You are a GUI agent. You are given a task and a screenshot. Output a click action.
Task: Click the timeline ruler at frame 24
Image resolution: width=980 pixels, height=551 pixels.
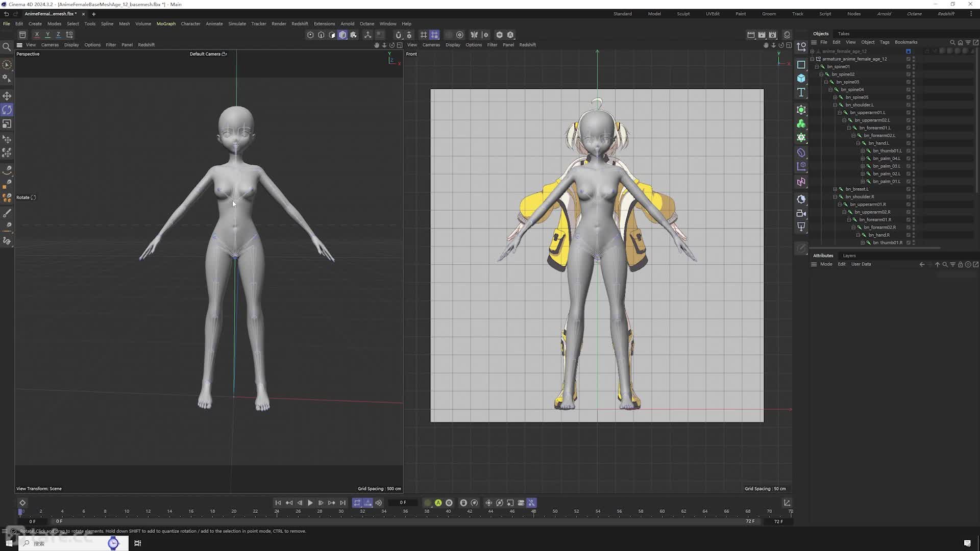click(x=277, y=511)
